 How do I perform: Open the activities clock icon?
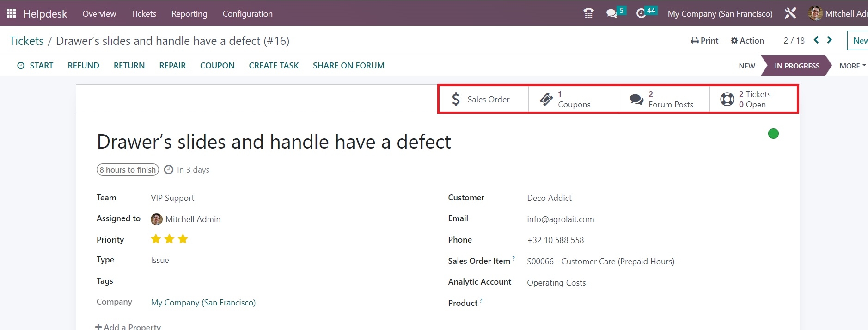641,13
